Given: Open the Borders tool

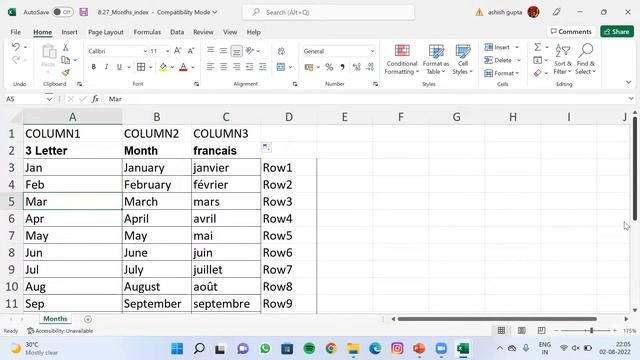Looking at the screenshot, I should [141, 67].
